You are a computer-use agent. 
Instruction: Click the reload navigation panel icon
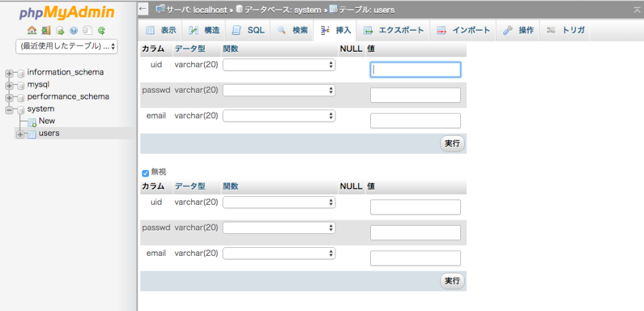click(x=101, y=30)
